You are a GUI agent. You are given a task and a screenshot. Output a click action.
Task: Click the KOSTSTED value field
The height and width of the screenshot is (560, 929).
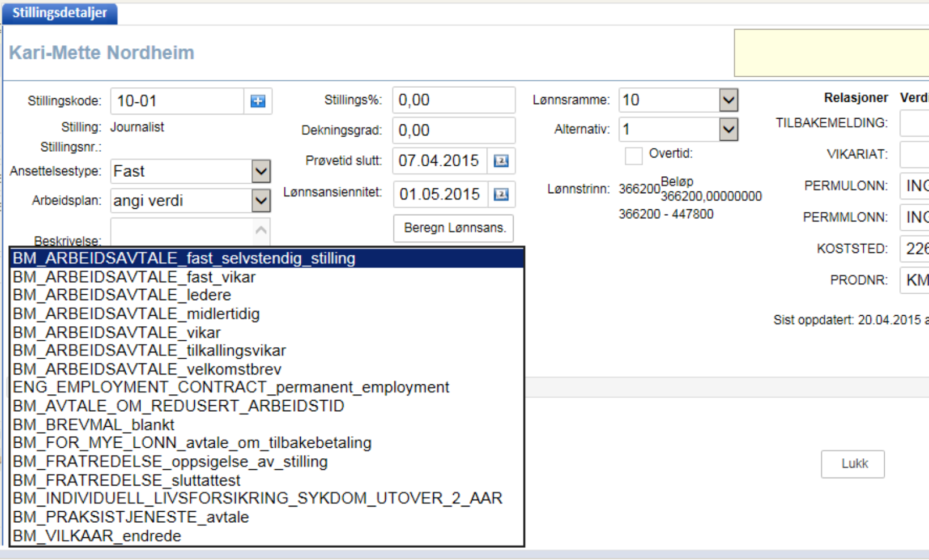pos(914,249)
